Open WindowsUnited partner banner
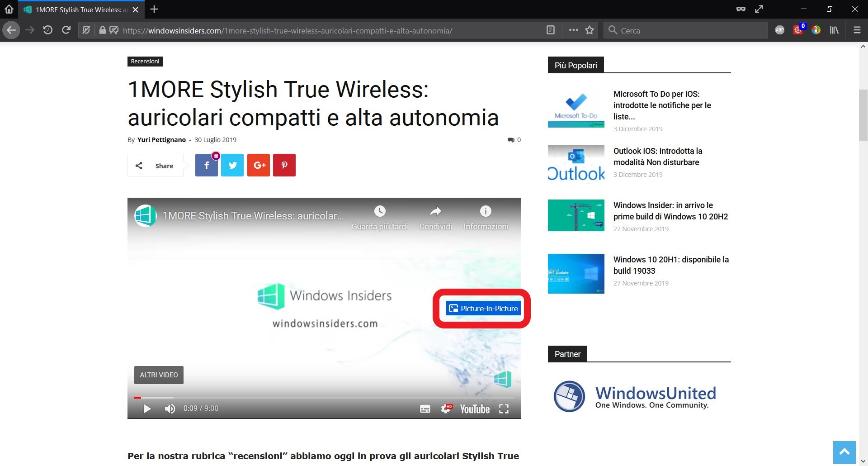868x466 pixels. pos(635,397)
